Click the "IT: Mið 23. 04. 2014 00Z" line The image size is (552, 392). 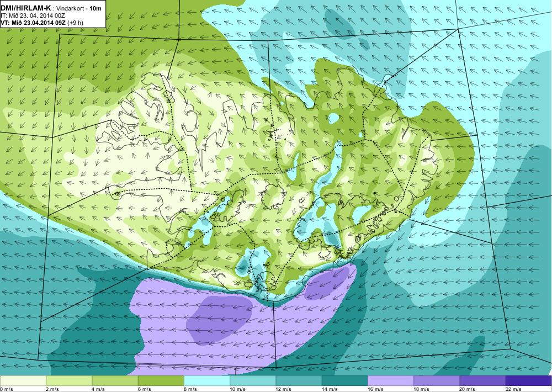pyautogui.click(x=33, y=15)
